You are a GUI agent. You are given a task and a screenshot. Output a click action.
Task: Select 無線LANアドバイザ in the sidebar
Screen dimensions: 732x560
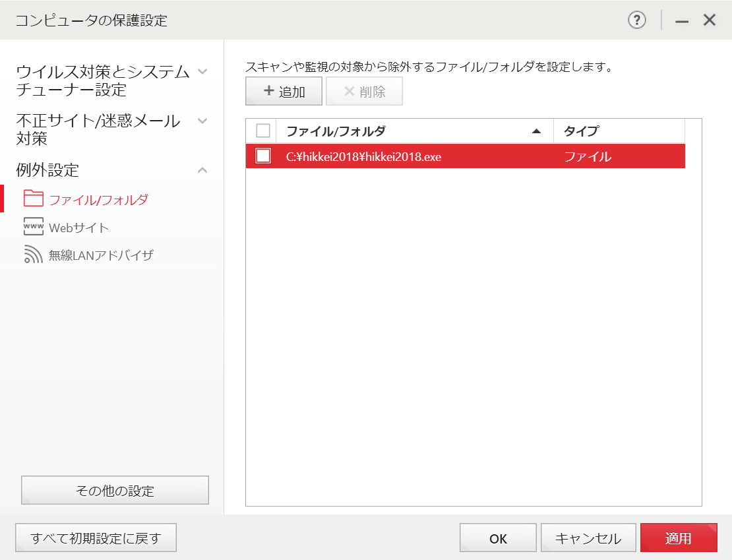(x=101, y=255)
